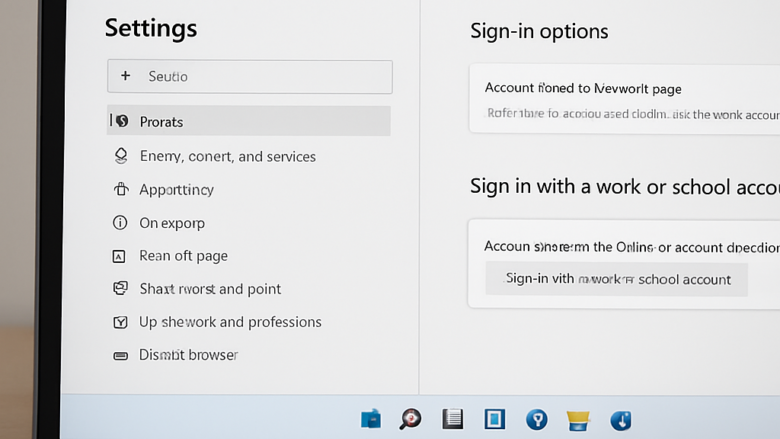The image size is (780, 439).
Task: Open the notepad document taskbar icon
Action: coord(453,419)
